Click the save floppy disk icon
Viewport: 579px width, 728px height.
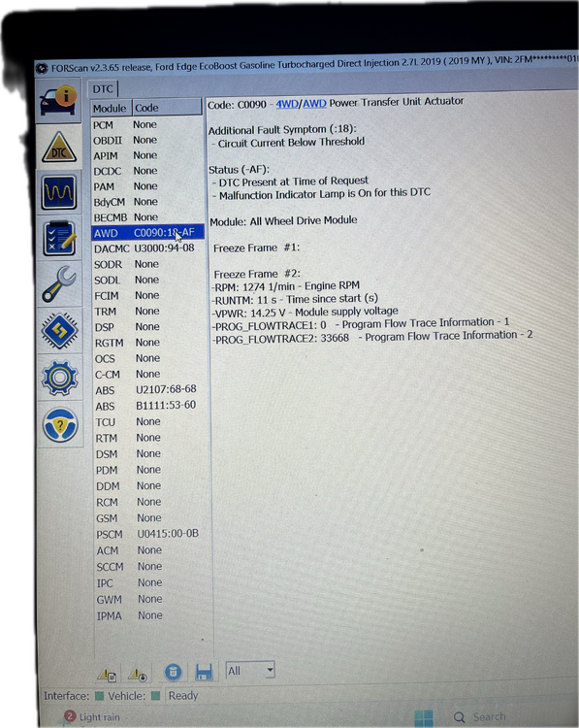pos(204,672)
